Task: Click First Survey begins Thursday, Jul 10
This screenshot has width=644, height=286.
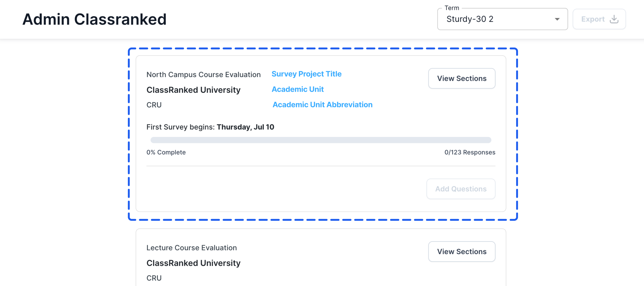Action: click(210, 127)
